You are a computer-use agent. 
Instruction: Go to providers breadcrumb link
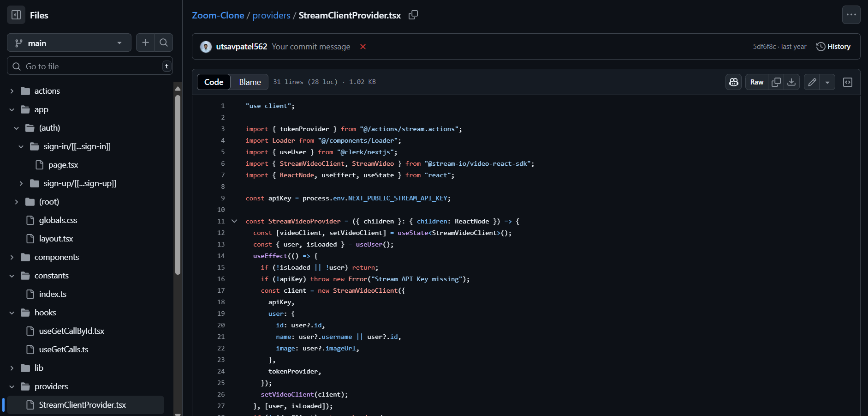tap(271, 15)
